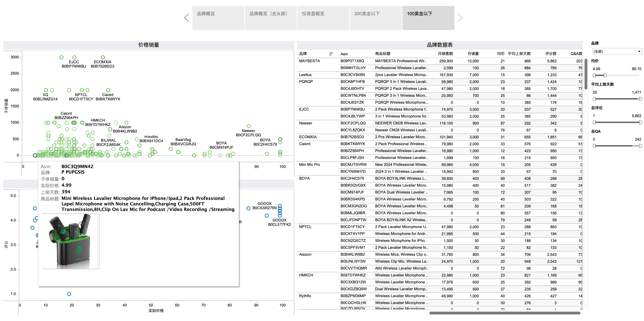
Task: Click the 月销售额 column header
Action: coord(445,54)
